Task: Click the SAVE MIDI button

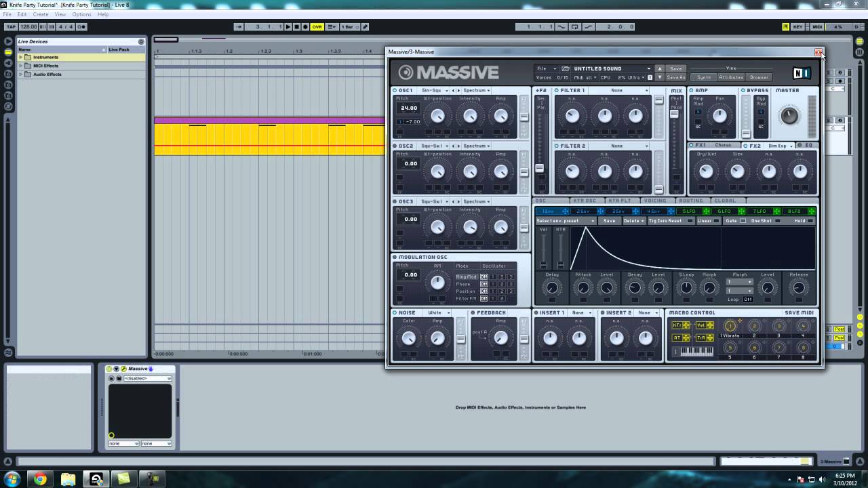Action: pos(799,313)
